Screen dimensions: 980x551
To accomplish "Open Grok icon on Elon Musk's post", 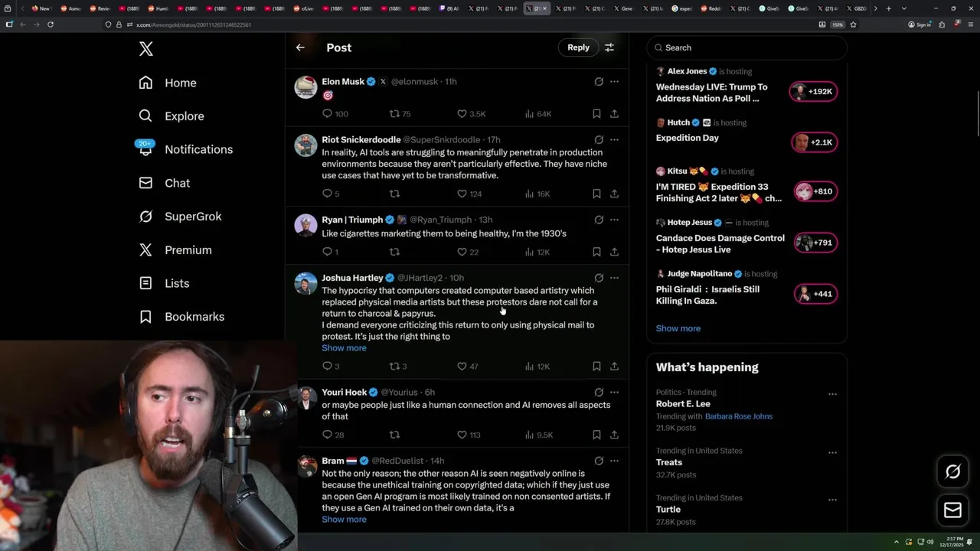I will point(599,82).
